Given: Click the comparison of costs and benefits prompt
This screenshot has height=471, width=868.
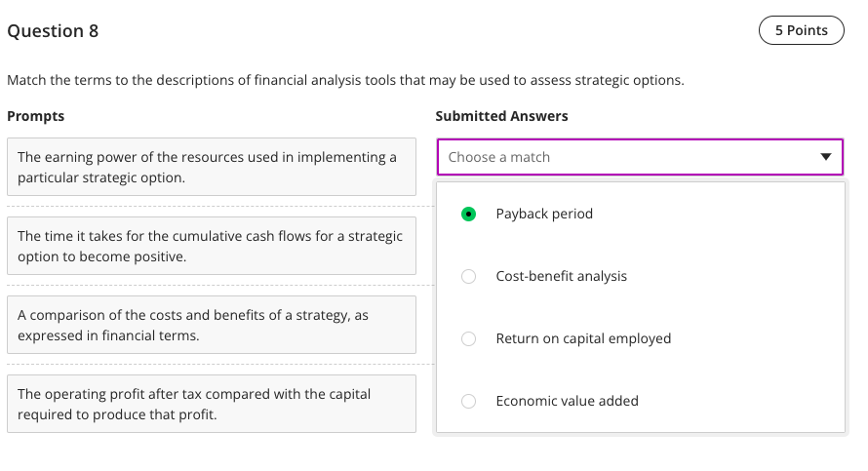Looking at the screenshot, I should 211,325.
